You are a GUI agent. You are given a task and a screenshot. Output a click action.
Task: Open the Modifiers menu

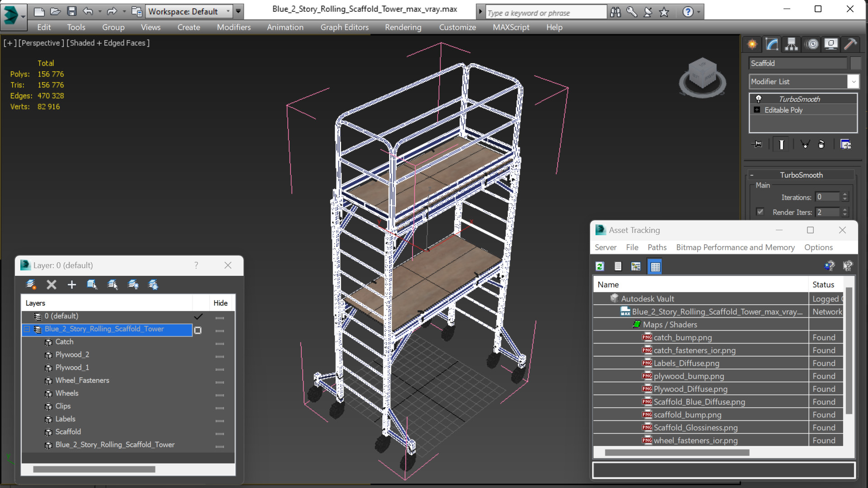[234, 27]
